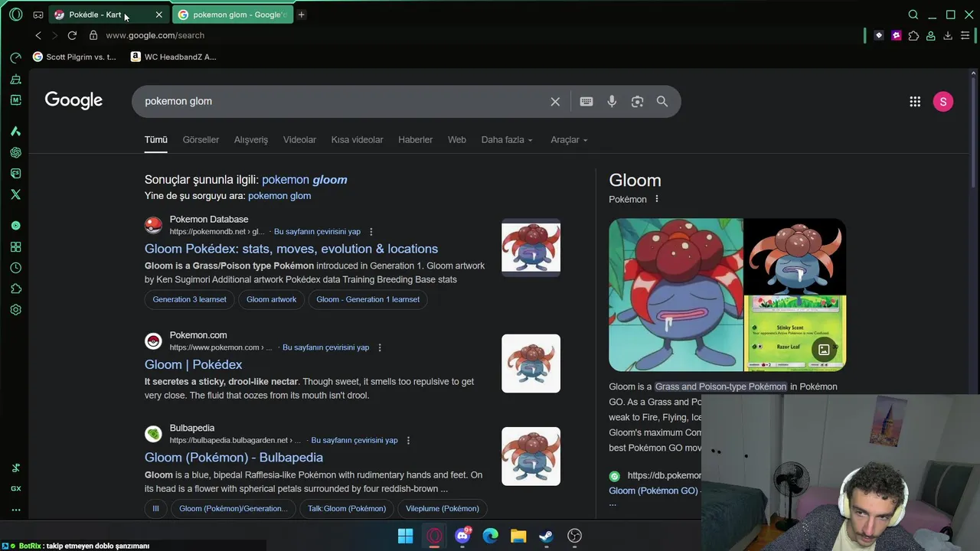Open Discord from the Windows taskbar
The height and width of the screenshot is (551, 980).
pyautogui.click(x=462, y=536)
